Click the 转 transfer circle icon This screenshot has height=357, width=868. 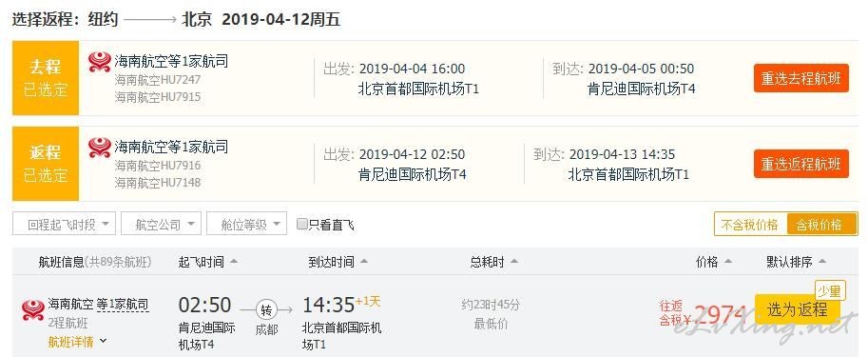click(266, 310)
